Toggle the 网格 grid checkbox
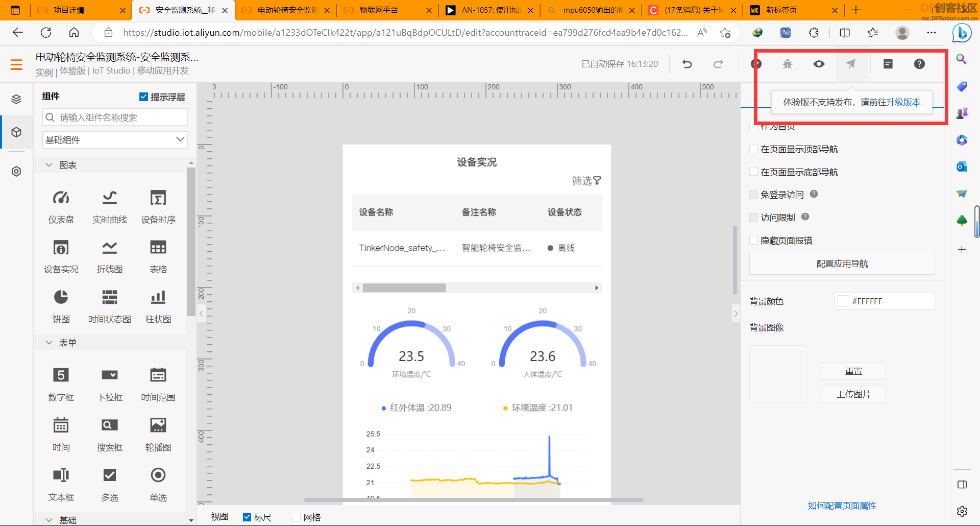The width and height of the screenshot is (980, 526). pos(296,517)
